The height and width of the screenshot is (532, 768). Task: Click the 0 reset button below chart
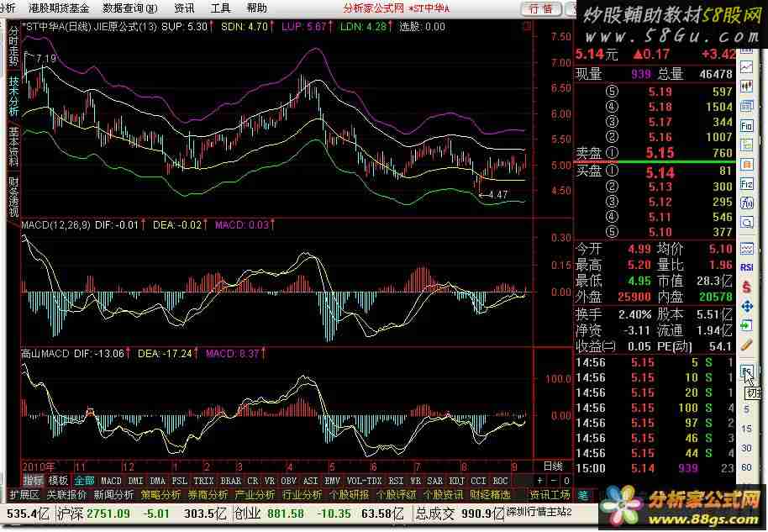pos(566,481)
